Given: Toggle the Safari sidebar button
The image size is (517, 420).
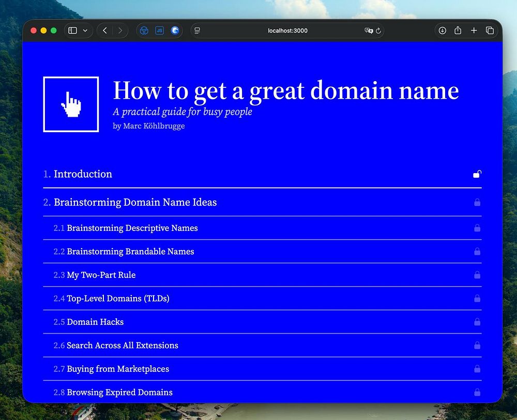Looking at the screenshot, I should [x=72, y=30].
